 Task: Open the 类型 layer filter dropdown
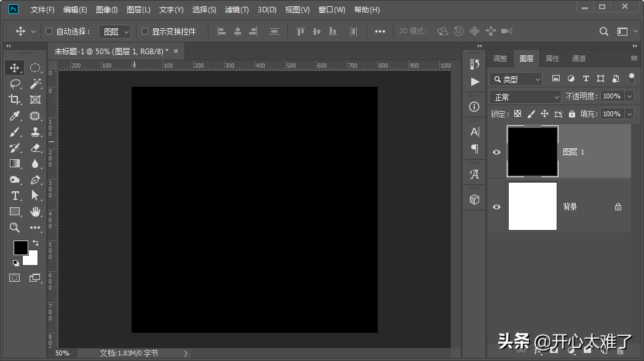pyautogui.click(x=516, y=79)
